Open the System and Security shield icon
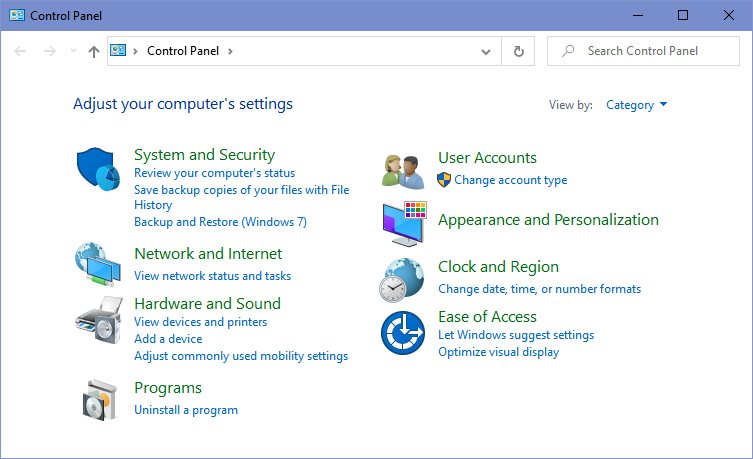Viewport: 753px width, 459px height. click(98, 169)
